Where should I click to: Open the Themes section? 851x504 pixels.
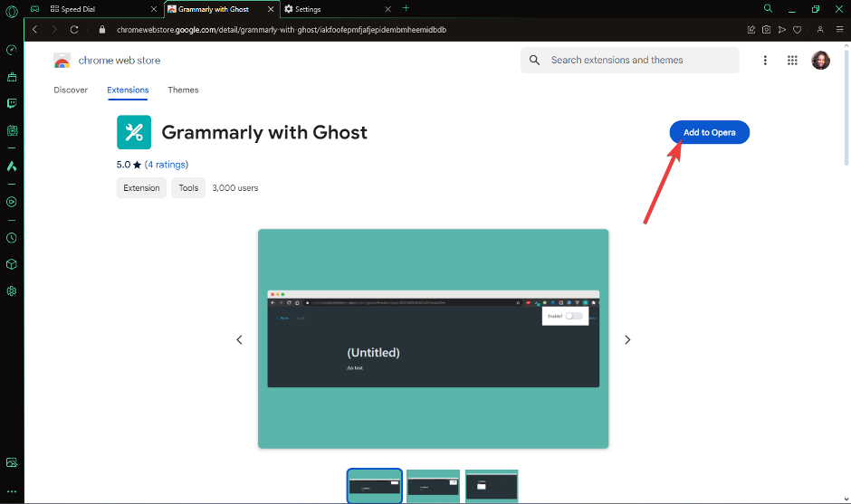click(x=183, y=90)
